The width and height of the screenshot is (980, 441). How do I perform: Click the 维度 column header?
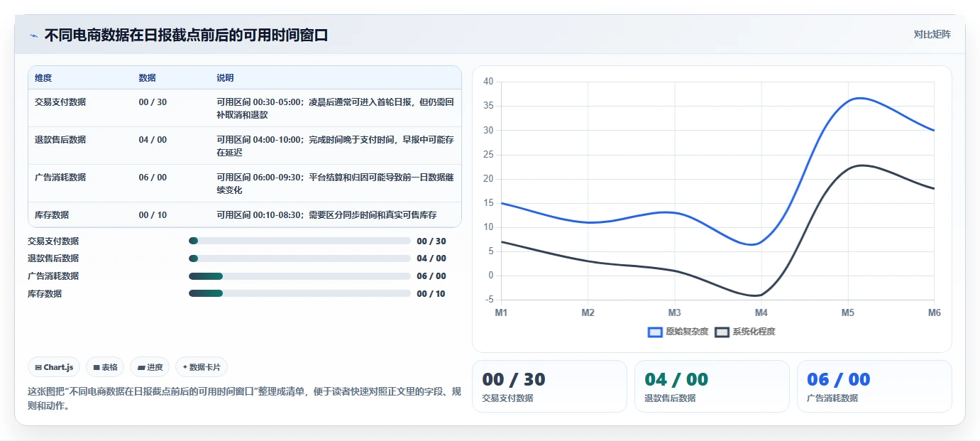[43, 78]
